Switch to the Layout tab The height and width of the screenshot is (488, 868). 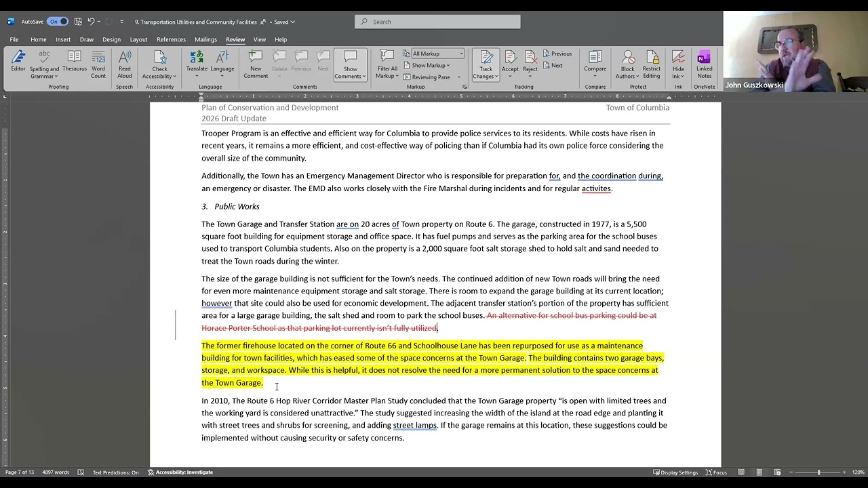[x=138, y=39]
